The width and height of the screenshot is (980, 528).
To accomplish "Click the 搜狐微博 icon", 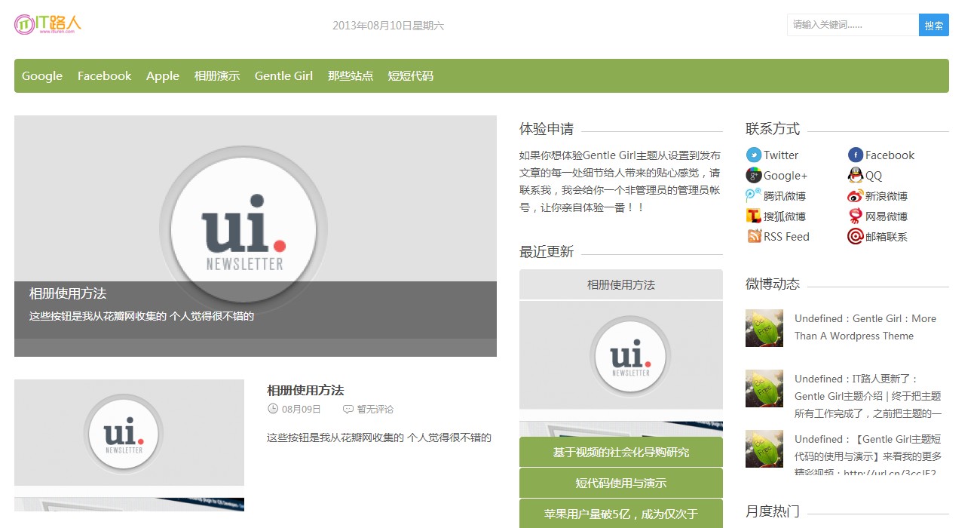I will pos(753,216).
